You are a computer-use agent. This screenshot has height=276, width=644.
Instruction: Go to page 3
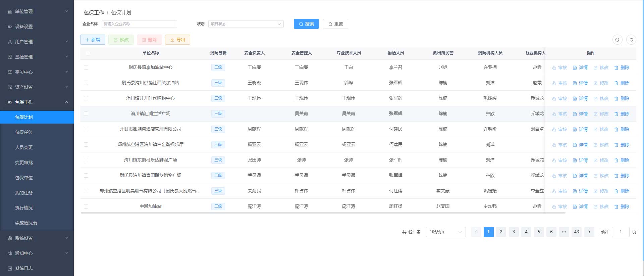[x=514, y=232]
